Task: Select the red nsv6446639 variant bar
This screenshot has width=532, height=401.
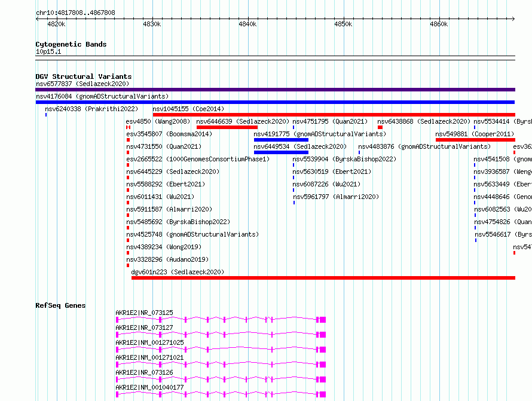Action: coord(227,127)
